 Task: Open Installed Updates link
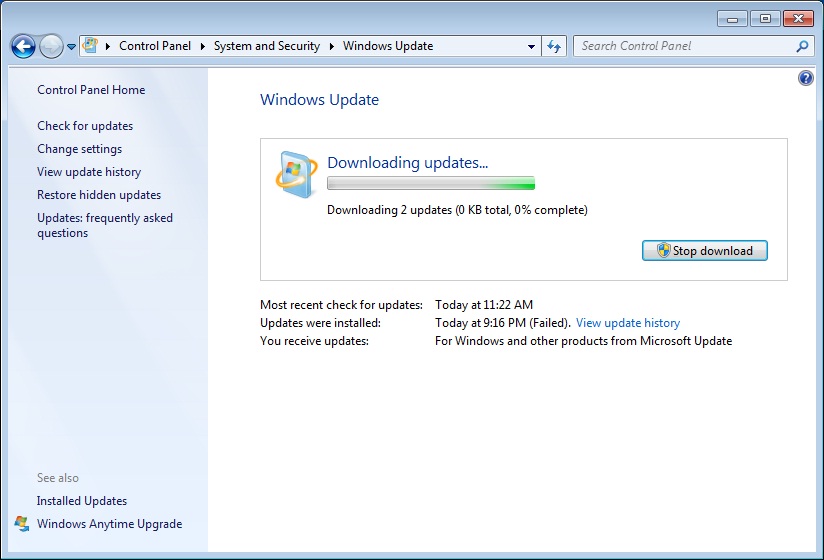(x=81, y=501)
